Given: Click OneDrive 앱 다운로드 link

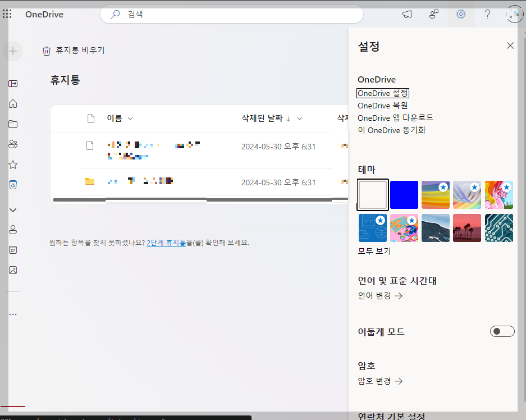Looking at the screenshot, I should click(396, 118).
